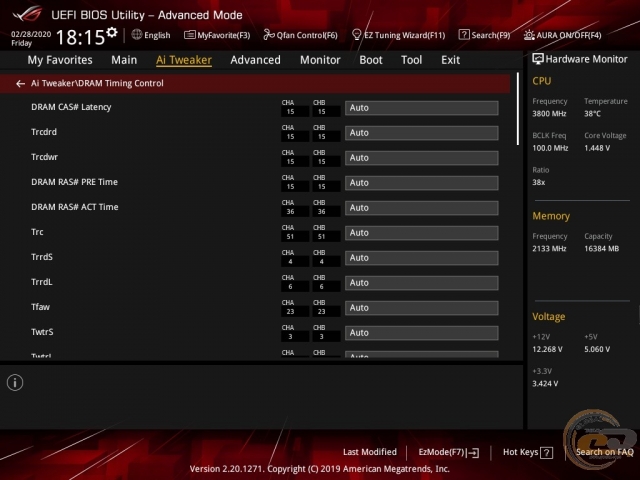640x480 pixels.
Task: Click the Hardware Monitor icon
Action: 538,59
